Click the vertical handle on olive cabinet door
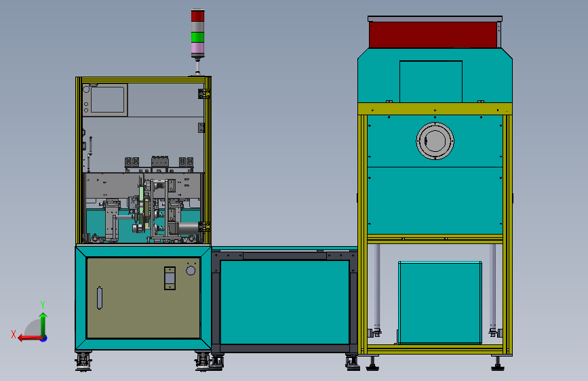 point(100,298)
